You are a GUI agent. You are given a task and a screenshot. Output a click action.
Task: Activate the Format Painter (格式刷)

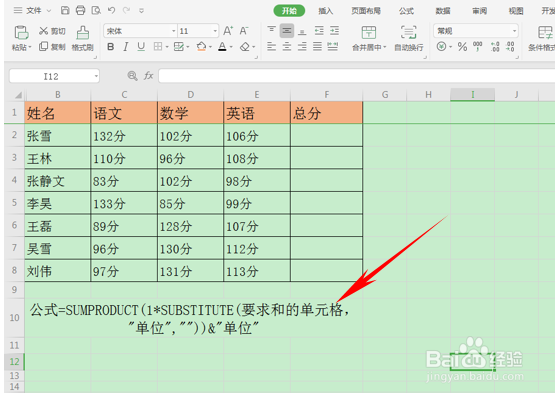[x=82, y=38]
